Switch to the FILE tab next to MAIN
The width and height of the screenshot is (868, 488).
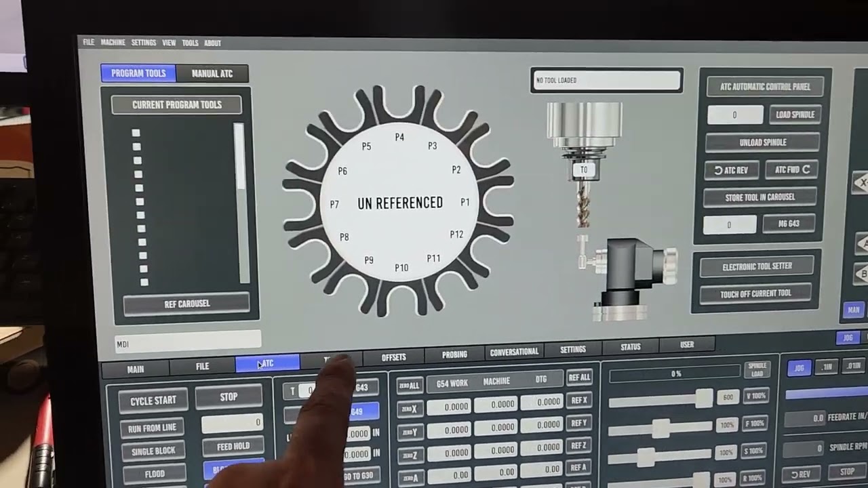(202, 366)
